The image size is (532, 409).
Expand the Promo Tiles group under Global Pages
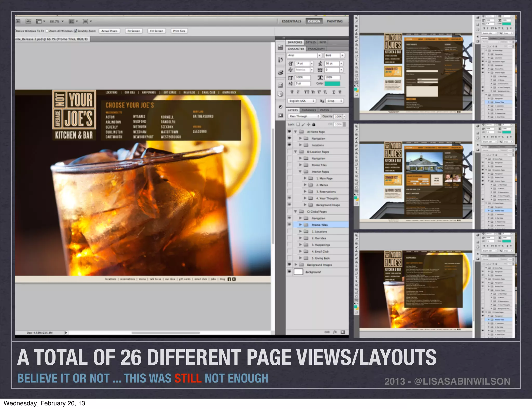click(x=301, y=225)
